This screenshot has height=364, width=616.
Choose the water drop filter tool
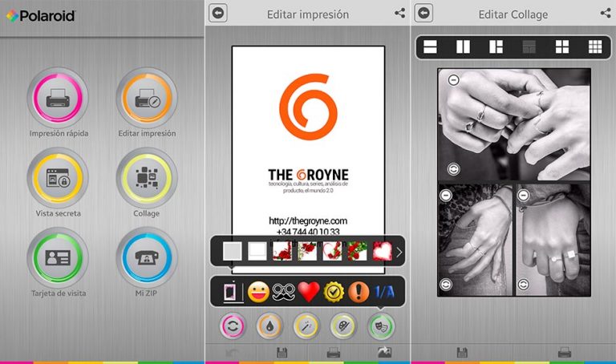[x=269, y=326]
